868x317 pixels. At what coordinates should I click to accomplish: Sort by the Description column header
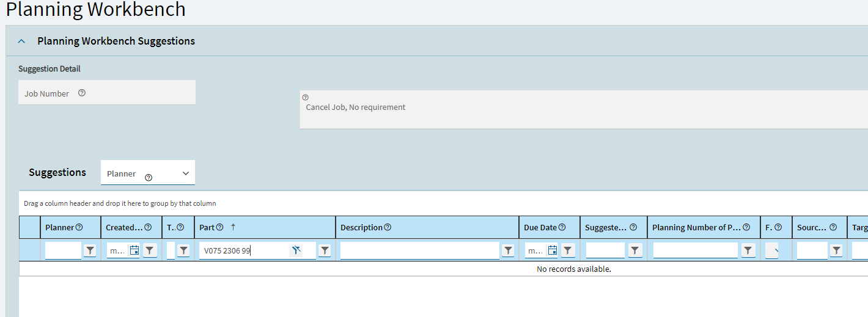[361, 227]
